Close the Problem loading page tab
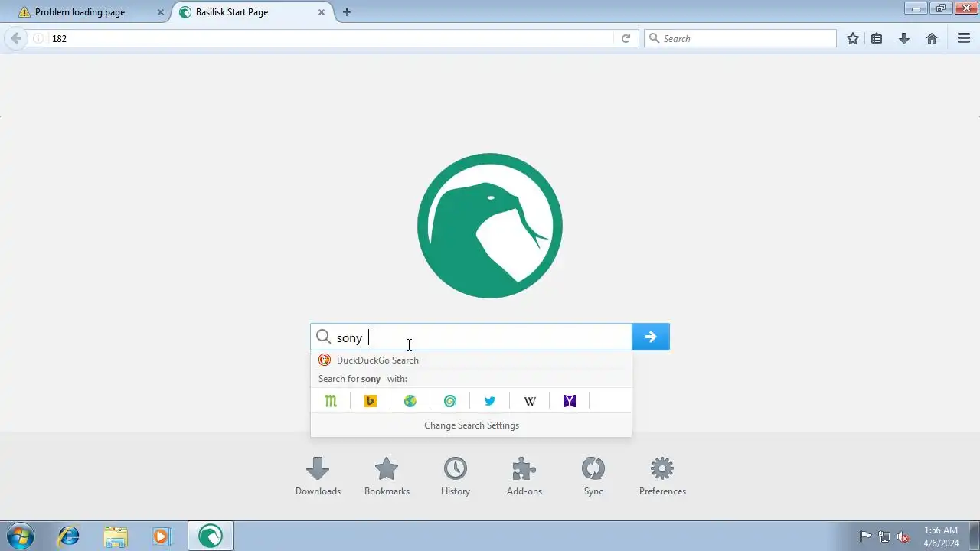 (x=161, y=12)
